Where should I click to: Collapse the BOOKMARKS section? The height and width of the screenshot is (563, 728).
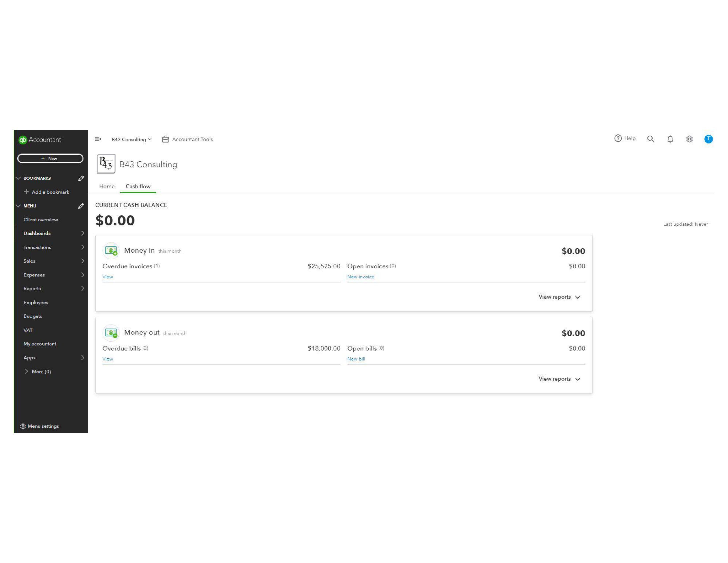click(x=18, y=178)
